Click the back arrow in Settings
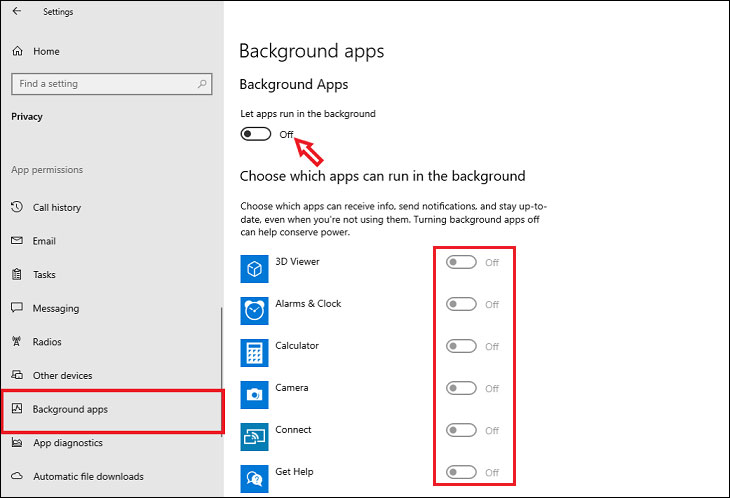The width and height of the screenshot is (730, 498). tap(16, 12)
